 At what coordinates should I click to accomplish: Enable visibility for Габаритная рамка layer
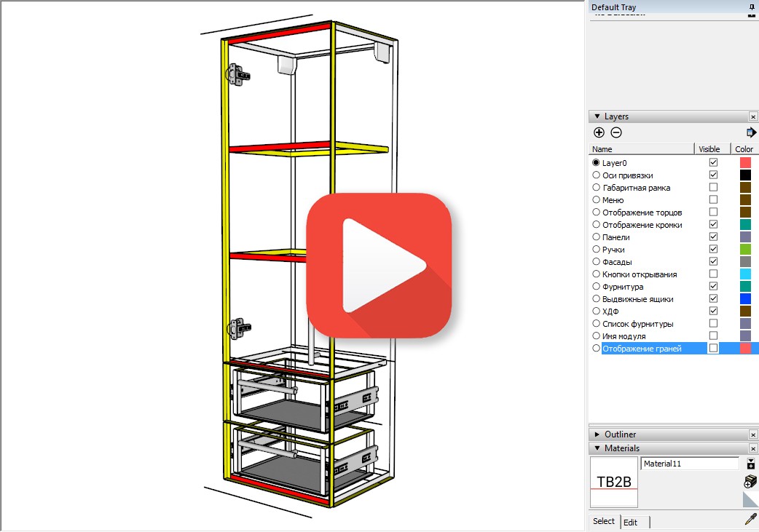coord(713,188)
